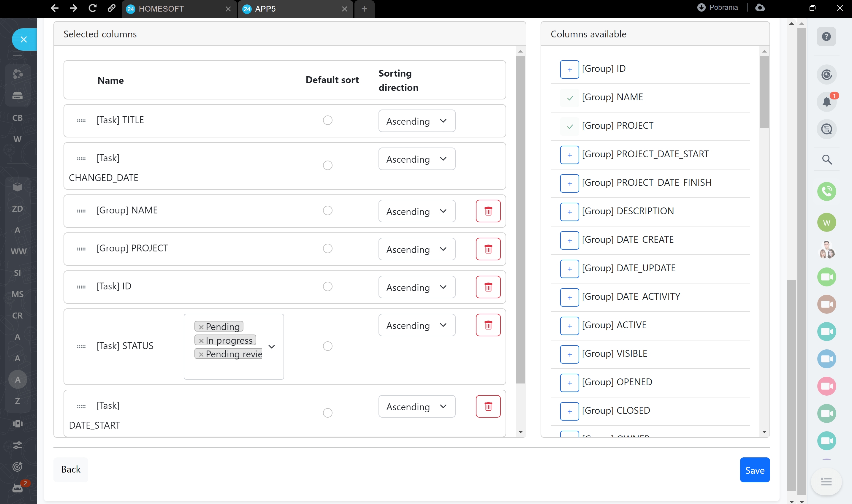Add [Group] DESCRIPTION column with plus icon
This screenshot has height=504, width=852.
[569, 212]
